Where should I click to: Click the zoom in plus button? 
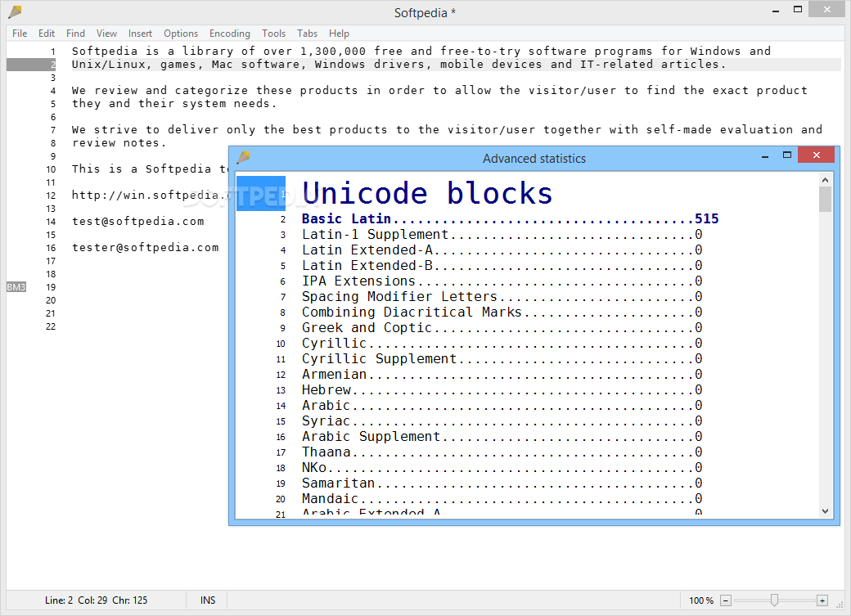(x=822, y=600)
